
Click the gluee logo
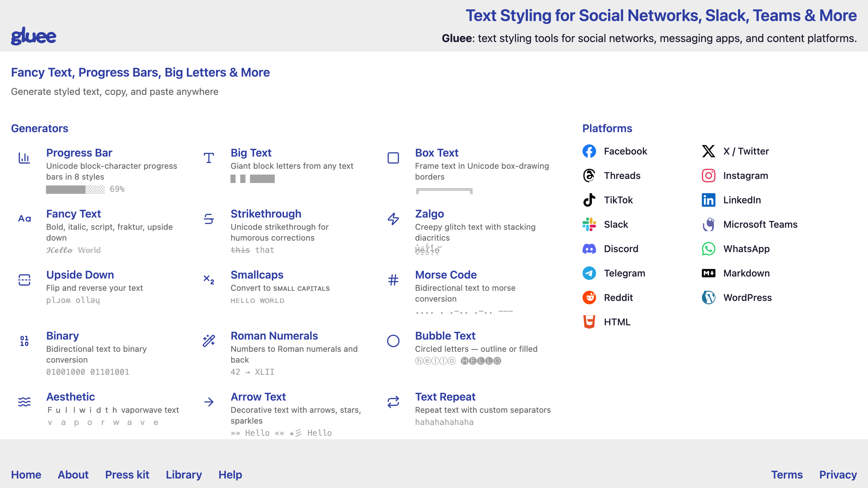(34, 36)
